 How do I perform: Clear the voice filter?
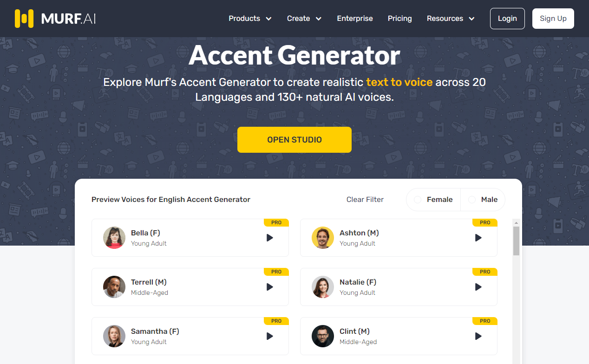click(365, 199)
